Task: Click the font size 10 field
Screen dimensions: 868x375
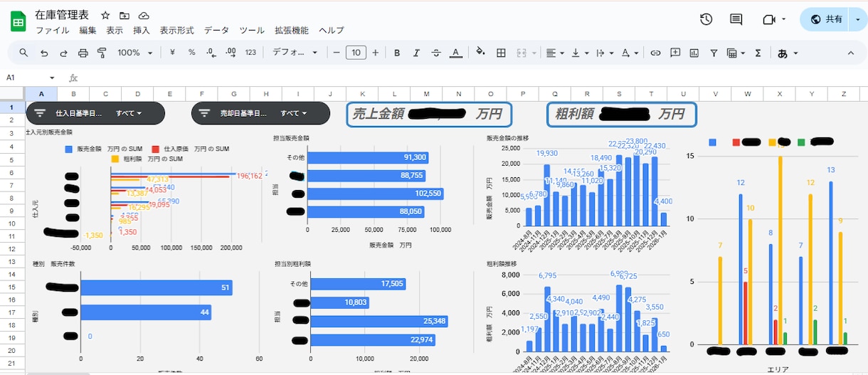Action: coord(356,53)
